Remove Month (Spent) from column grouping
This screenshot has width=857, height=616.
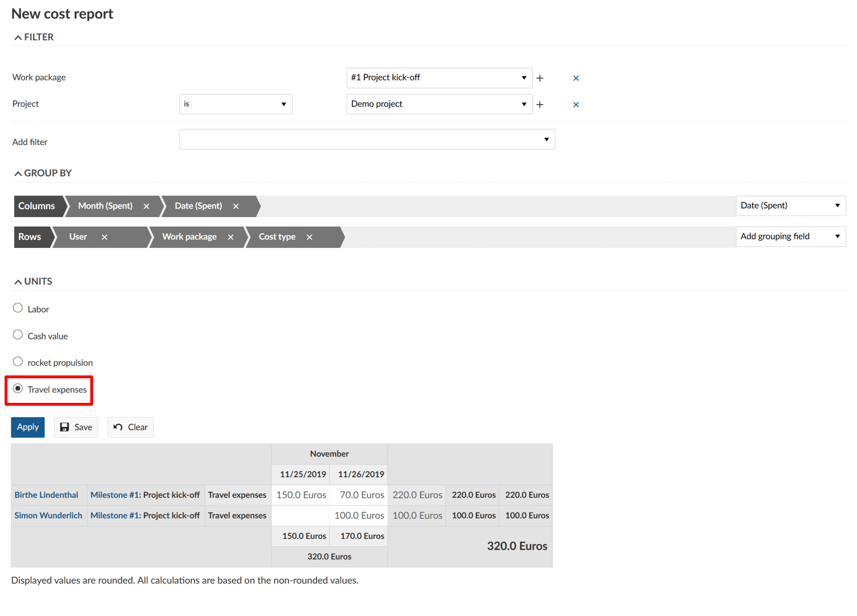[146, 206]
